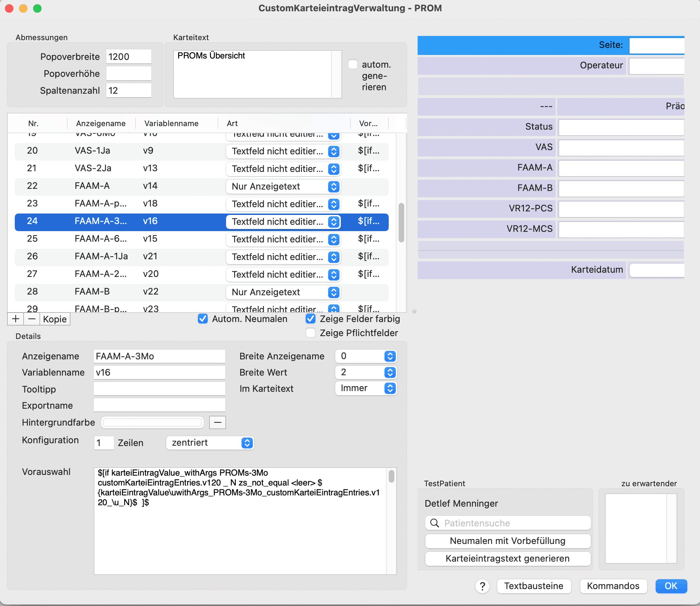Click the Textbausteine button

coord(534,586)
